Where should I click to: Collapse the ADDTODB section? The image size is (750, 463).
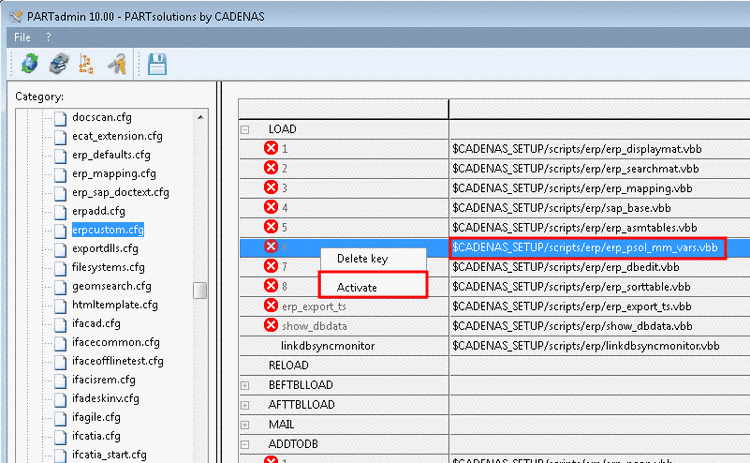pyautogui.click(x=245, y=444)
